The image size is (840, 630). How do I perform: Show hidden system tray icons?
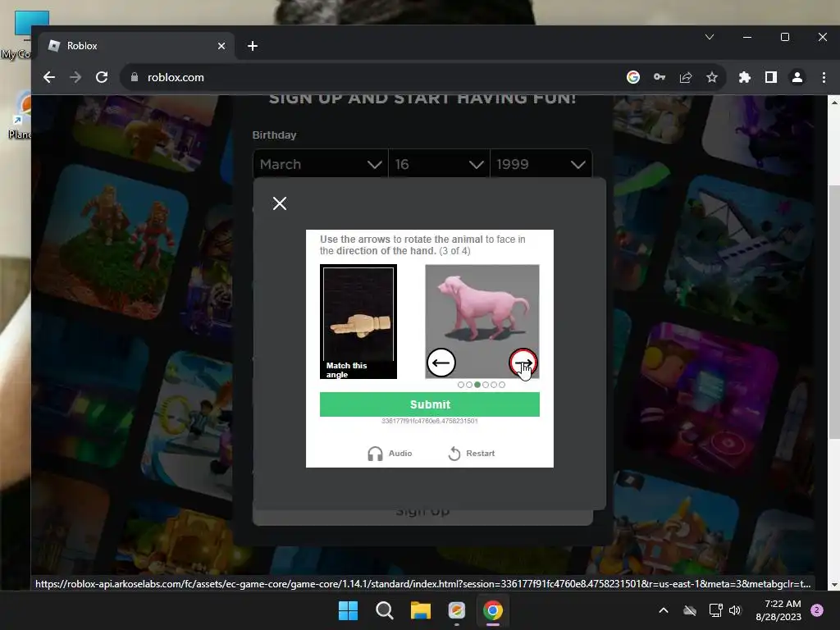(x=663, y=610)
